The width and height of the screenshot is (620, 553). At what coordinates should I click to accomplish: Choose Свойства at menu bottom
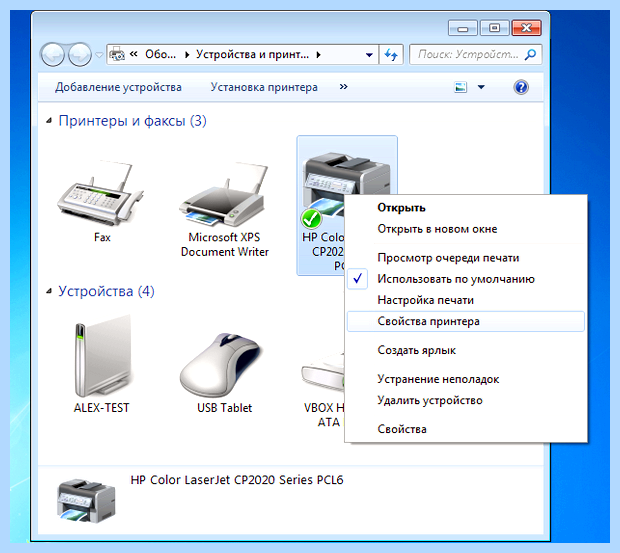[466, 429]
